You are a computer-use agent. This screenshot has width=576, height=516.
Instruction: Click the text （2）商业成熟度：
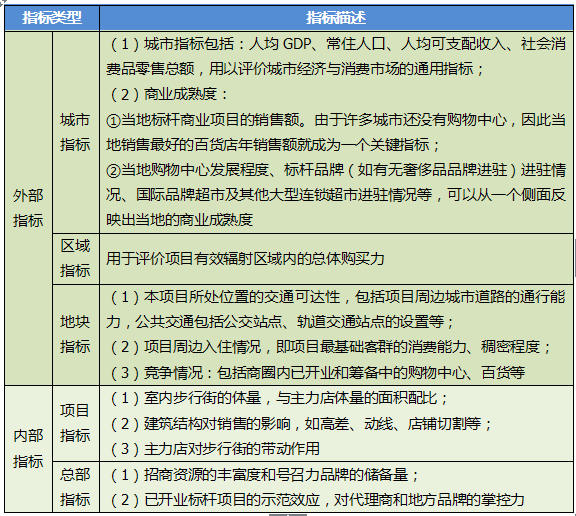pyautogui.click(x=168, y=95)
